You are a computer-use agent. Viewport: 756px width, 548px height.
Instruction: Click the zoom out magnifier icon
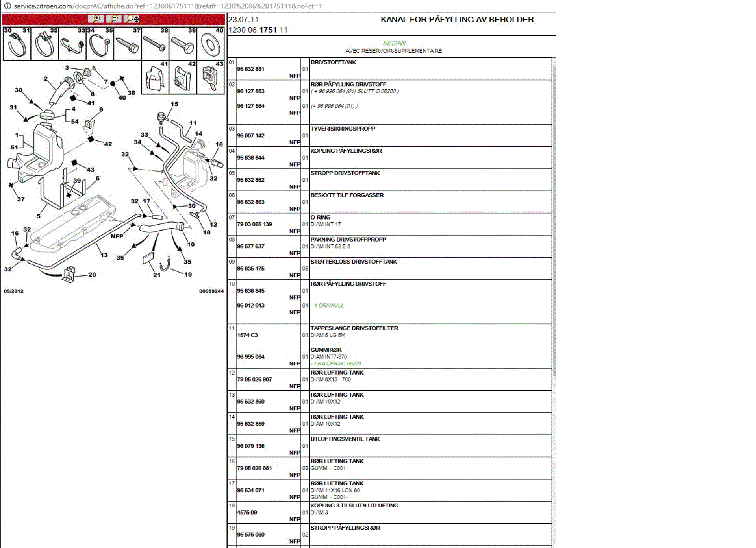pos(114,18)
